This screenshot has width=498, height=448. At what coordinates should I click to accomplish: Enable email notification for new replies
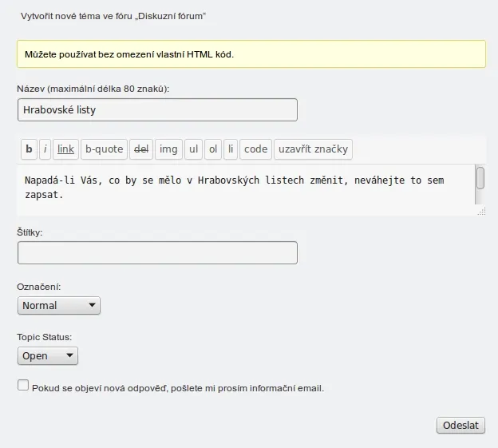click(23, 386)
